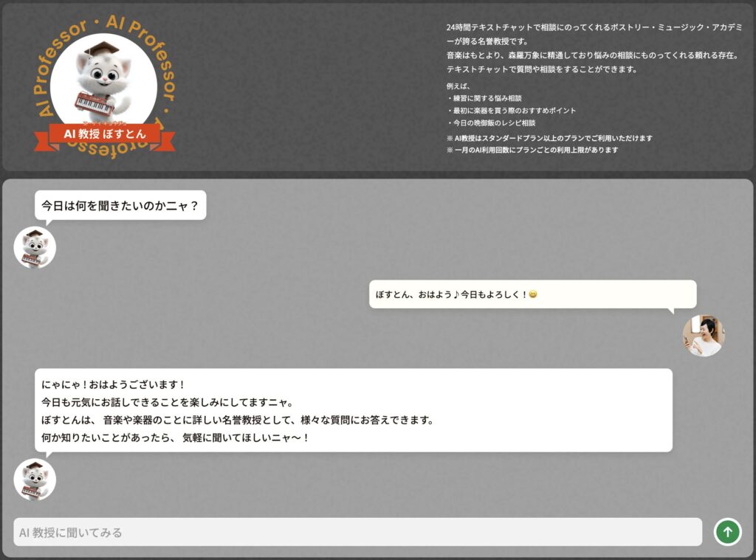Viewport: 756px width, 560px height.
Task: Click the smiley emoji in the user's message
Action: coord(533,294)
